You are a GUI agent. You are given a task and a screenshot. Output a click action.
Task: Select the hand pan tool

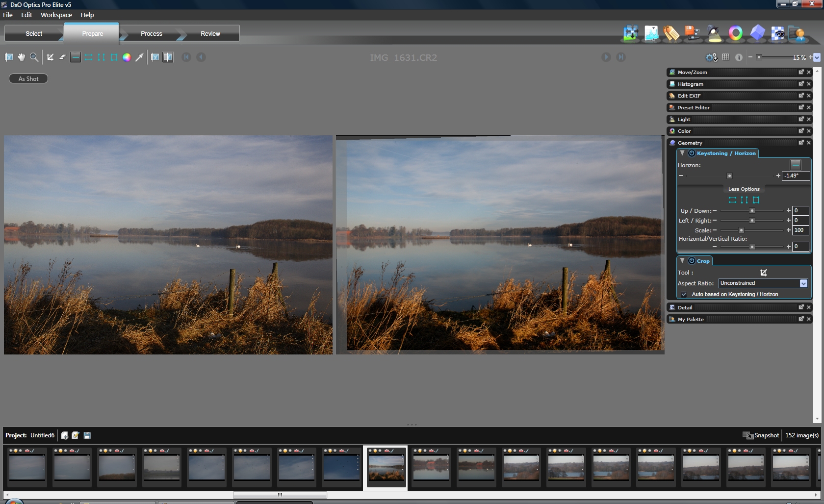coord(22,57)
